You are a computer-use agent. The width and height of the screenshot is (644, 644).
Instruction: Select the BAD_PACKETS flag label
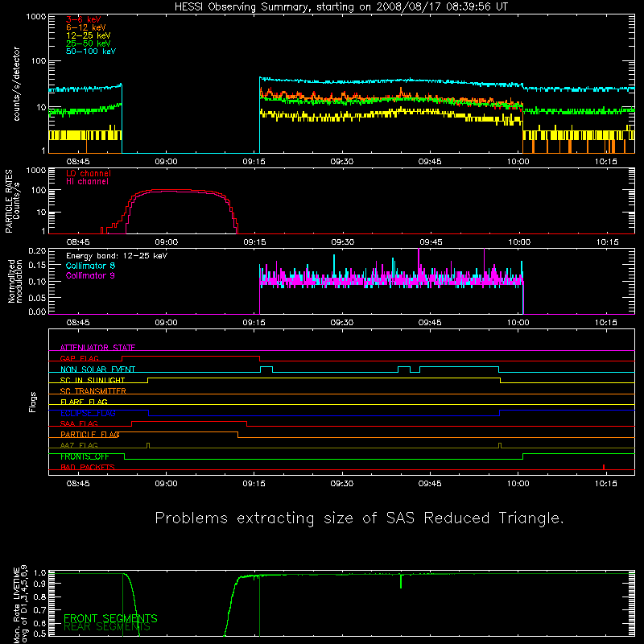click(88, 468)
